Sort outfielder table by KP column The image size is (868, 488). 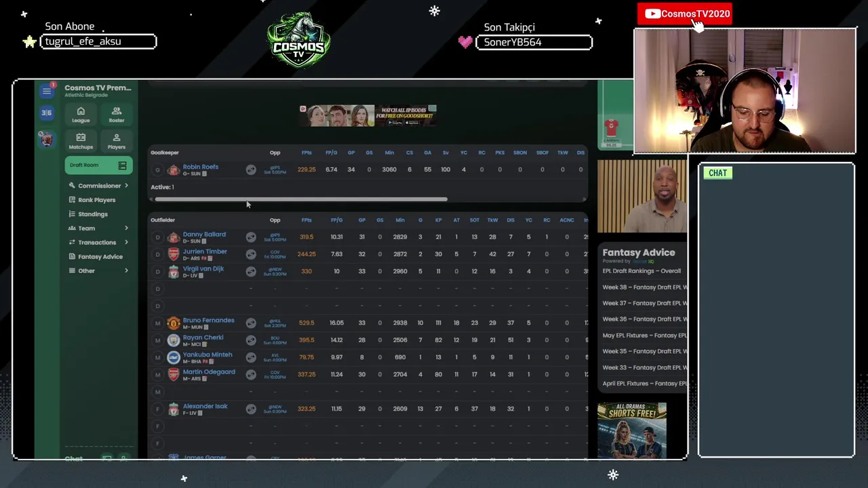click(x=438, y=220)
